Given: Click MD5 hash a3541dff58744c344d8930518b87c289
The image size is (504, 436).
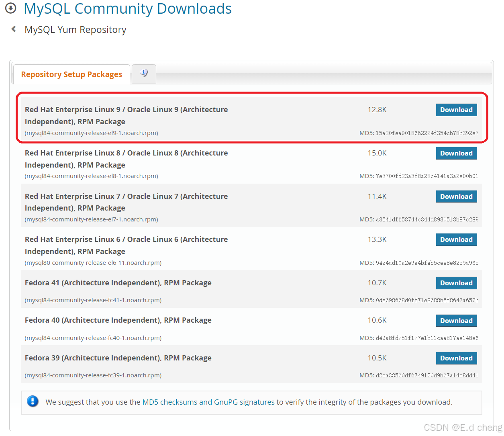Looking at the screenshot, I should click(427, 219).
